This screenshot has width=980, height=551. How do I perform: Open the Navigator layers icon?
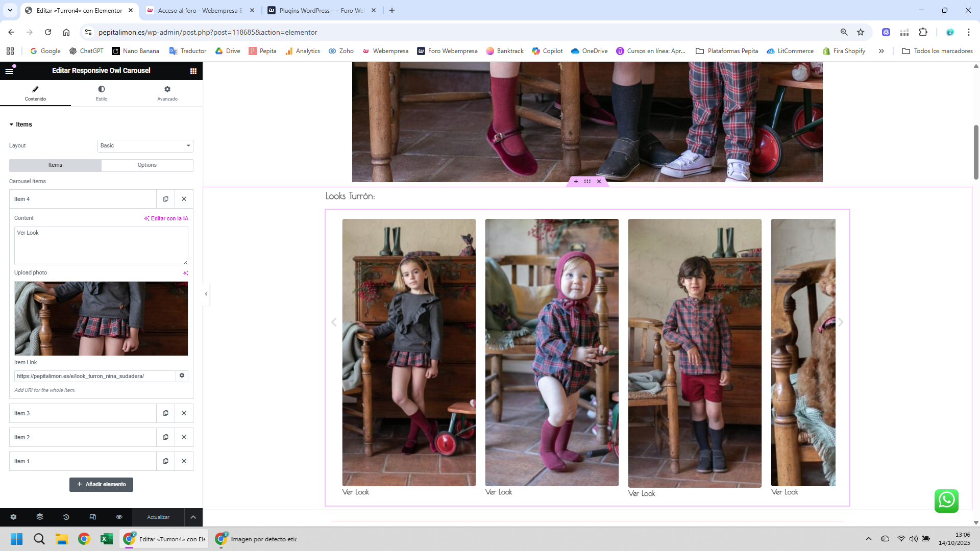40,517
